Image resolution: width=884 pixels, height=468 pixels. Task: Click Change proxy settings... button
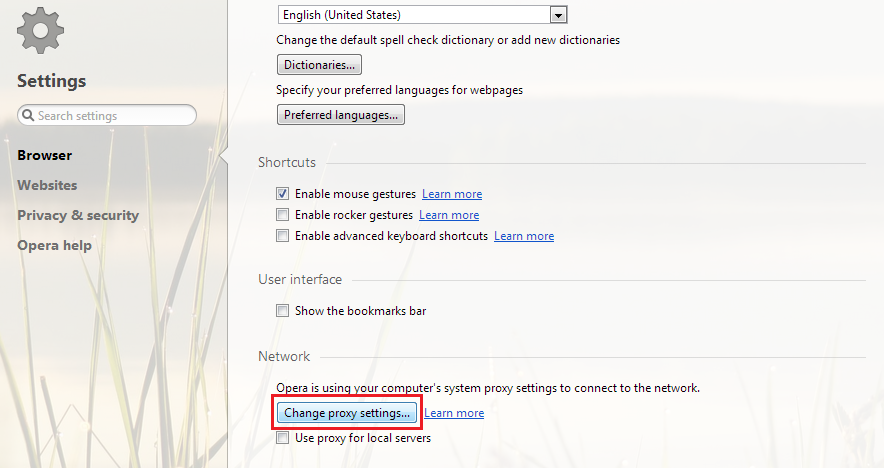coord(347,413)
